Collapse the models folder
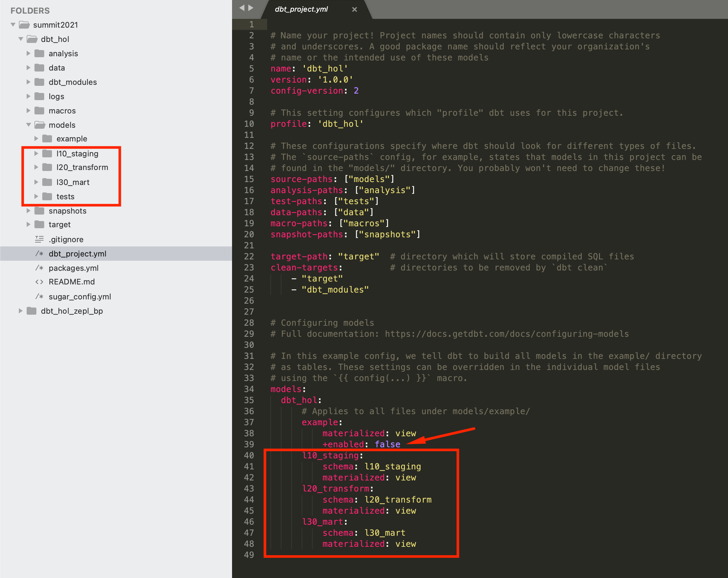This screenshot has height=578, width=728. (x=29, y=125)
